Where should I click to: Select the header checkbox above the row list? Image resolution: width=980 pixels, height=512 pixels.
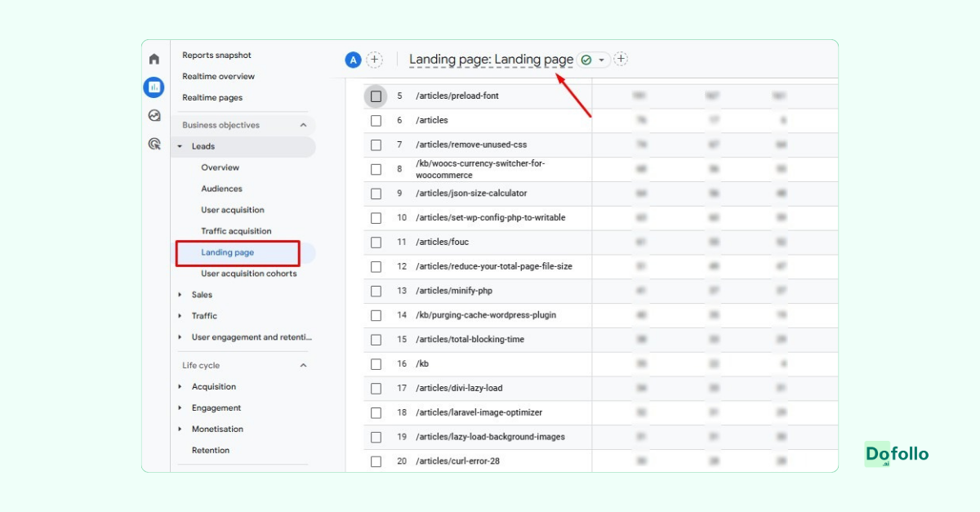[x=376, y=96]
